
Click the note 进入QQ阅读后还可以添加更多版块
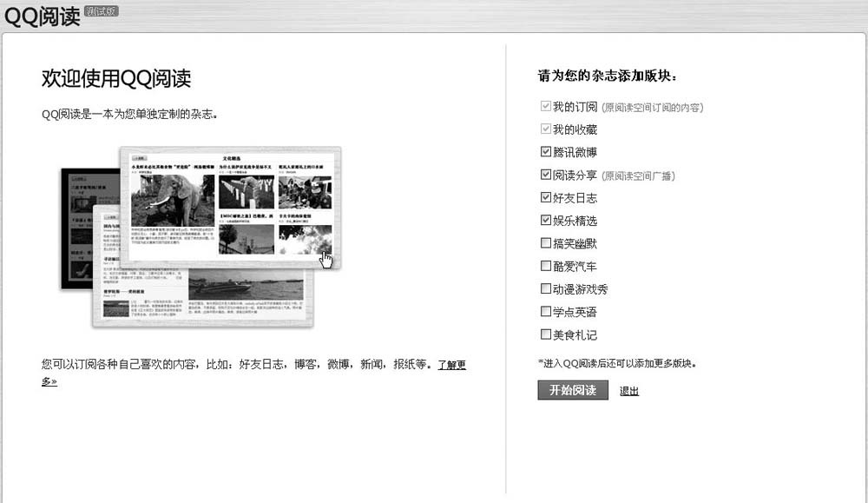point(617,363)
